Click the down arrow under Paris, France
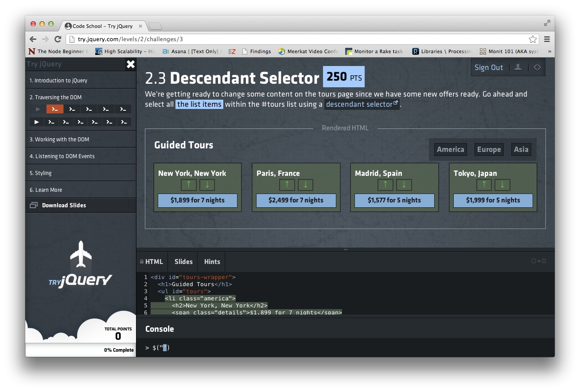 coord(305,185)
